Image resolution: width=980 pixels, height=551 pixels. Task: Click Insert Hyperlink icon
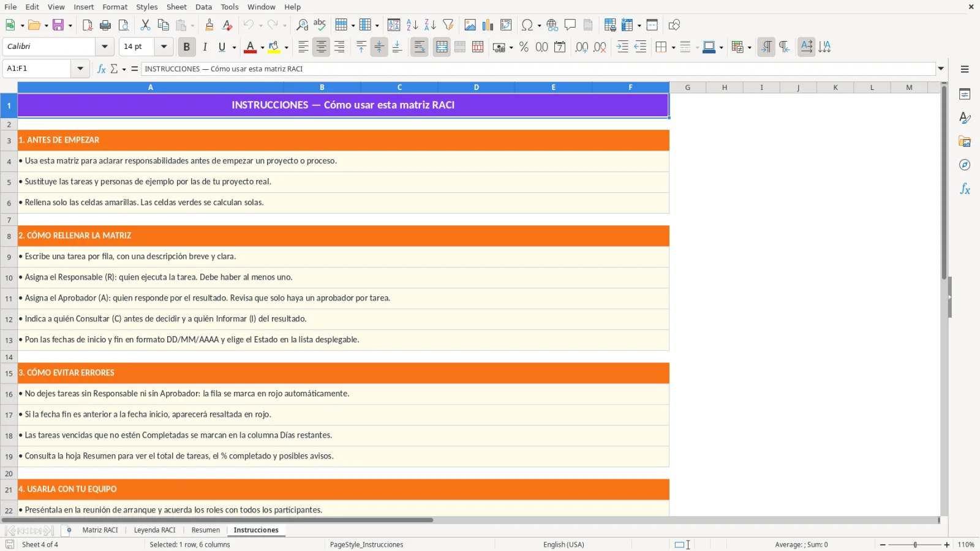[x=552, y=25]
